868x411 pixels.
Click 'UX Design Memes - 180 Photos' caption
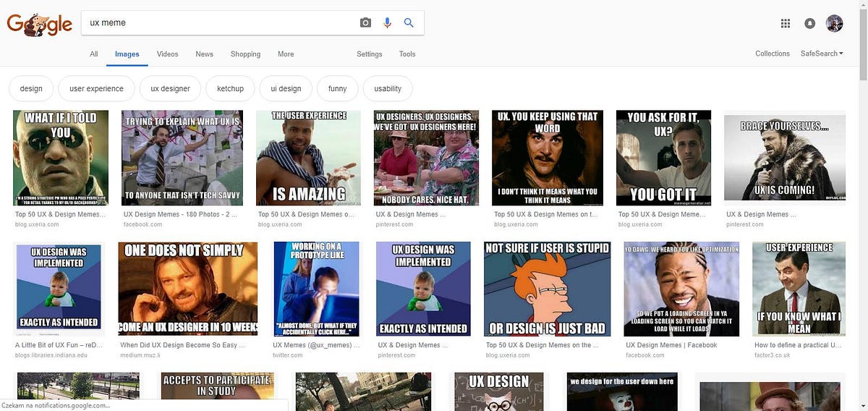[x=180, y=214]
